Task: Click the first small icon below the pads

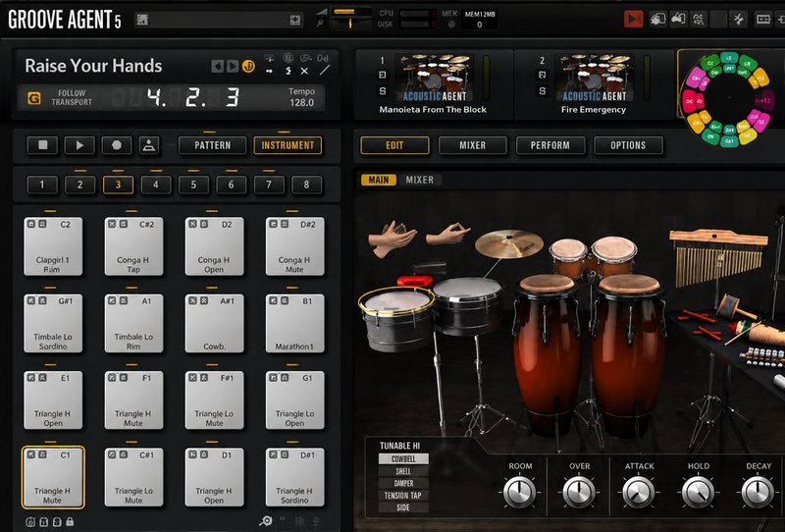Action: tap(30, 522)
